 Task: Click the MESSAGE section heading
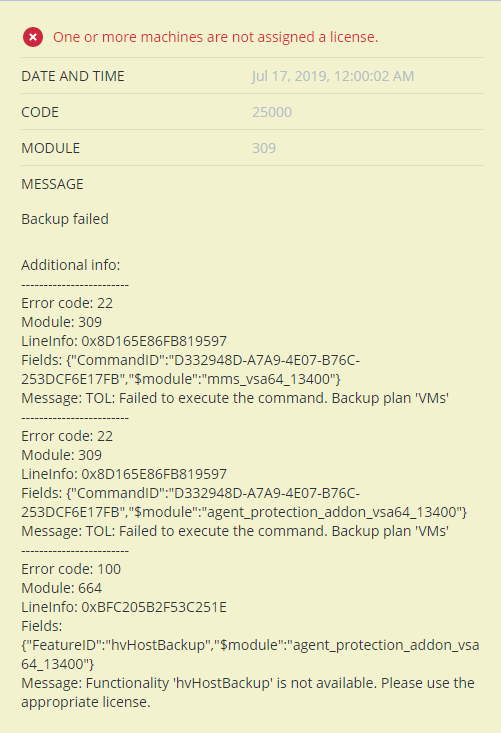[x=52, y=184]
